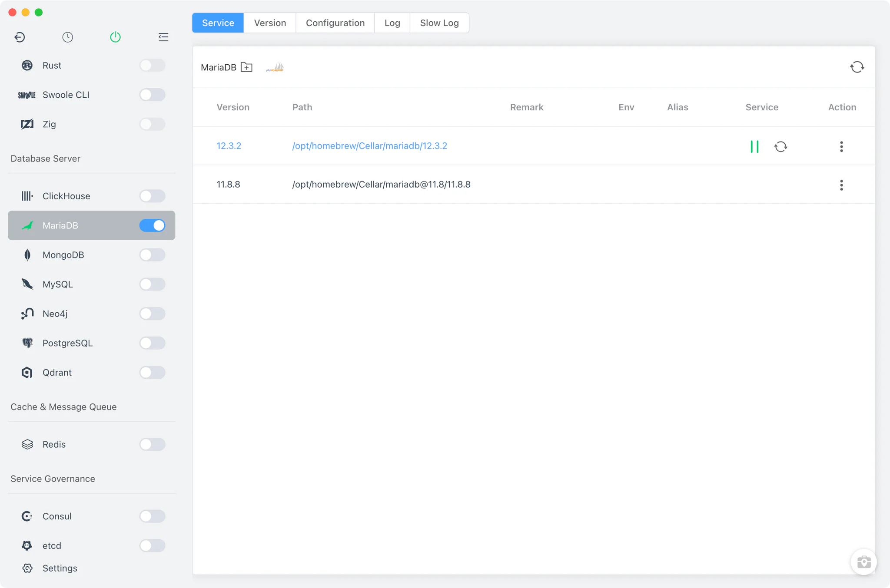Turn on the Neo4j switch
890x588 pixels.
tap(152, 314)
